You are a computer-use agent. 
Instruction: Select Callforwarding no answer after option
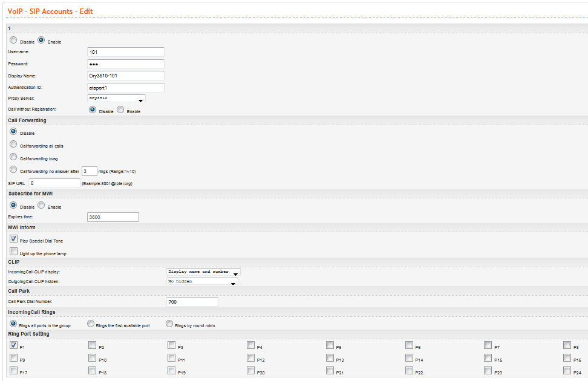[13, 170]
